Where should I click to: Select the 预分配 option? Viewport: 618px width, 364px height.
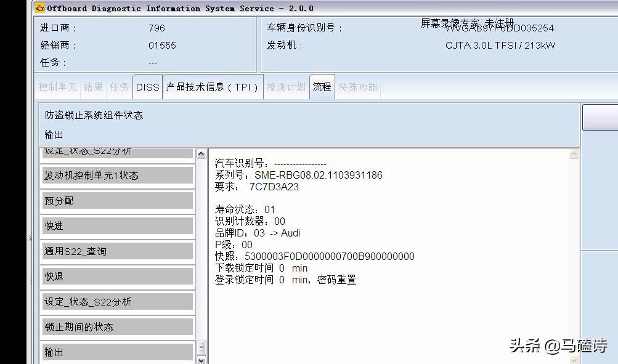[x=117, y=201]
